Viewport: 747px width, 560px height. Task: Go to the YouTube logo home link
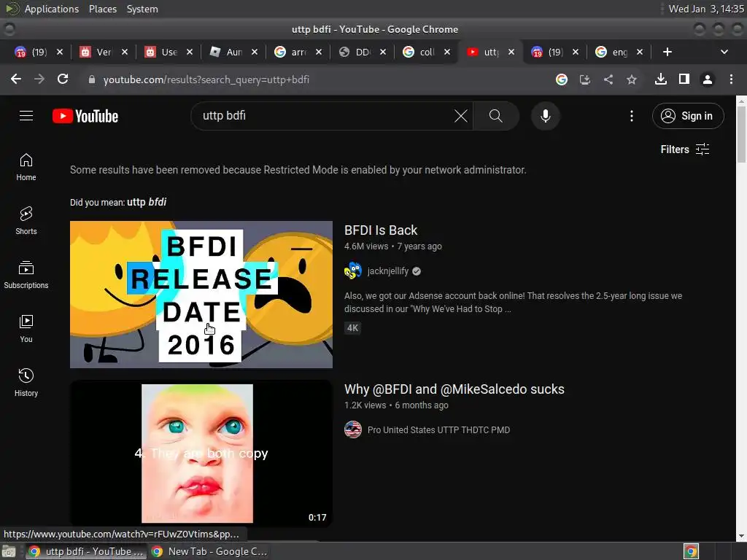[85, 116]
